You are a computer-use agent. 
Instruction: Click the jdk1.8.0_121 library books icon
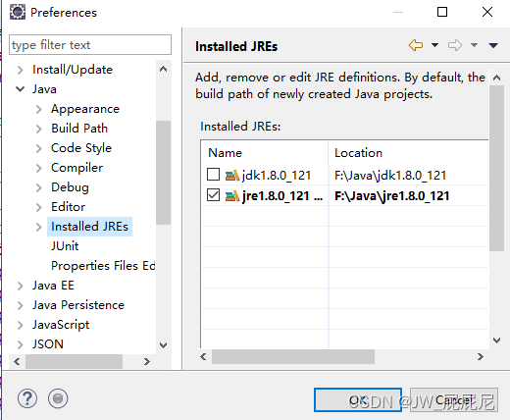point(232,176)
